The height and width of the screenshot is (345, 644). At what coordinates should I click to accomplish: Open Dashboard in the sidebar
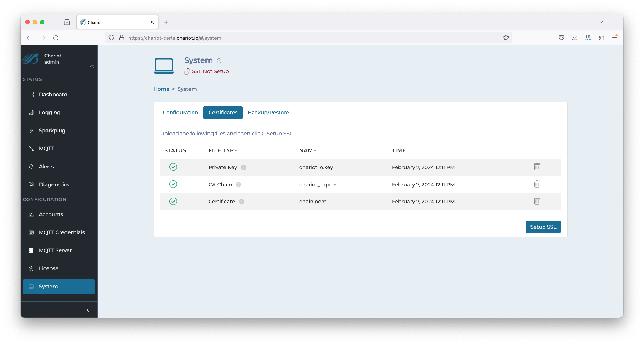pyautogui.click(x=59, y=95)
